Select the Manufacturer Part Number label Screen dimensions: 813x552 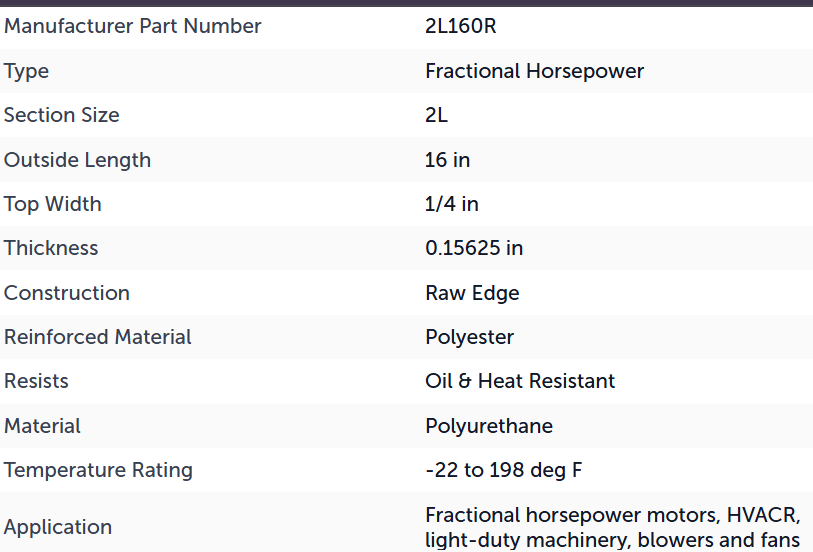click(133, 26)
